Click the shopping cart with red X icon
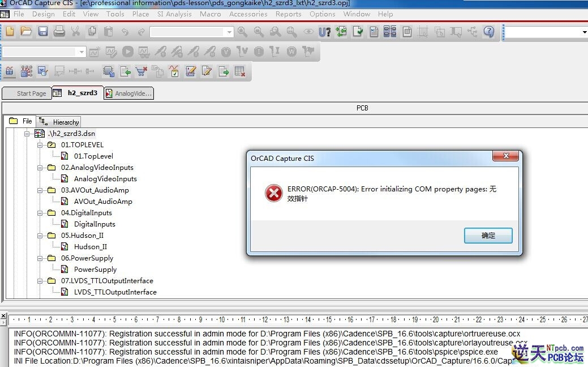The image size is (588, 367). pyautogui.click(x=141, y=71)
